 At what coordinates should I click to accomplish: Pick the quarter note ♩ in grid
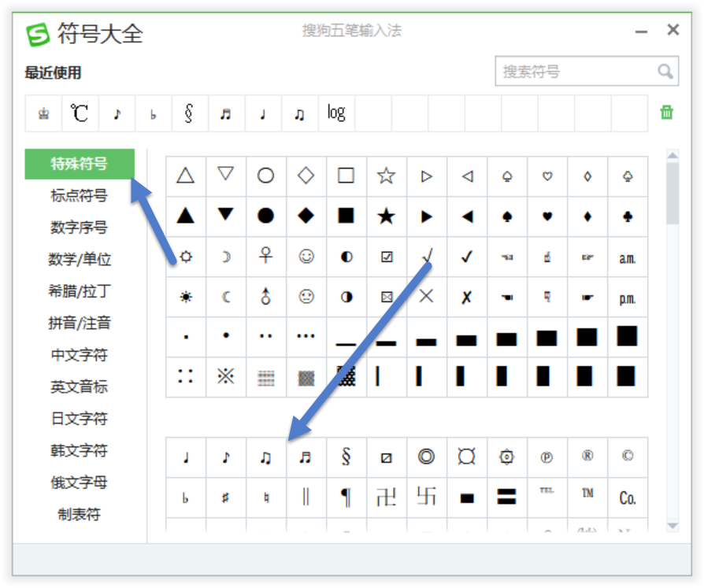point(186,457)
